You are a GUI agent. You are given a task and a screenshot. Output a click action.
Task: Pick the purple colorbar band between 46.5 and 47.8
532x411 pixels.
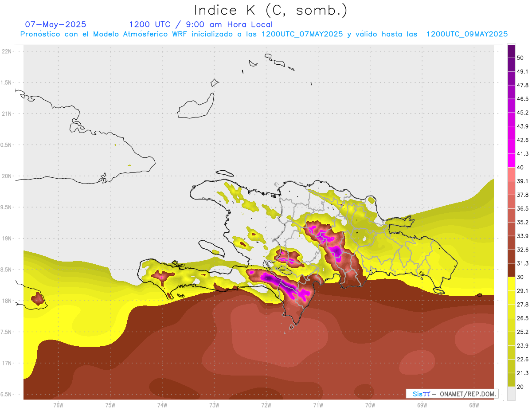(512, 92)
